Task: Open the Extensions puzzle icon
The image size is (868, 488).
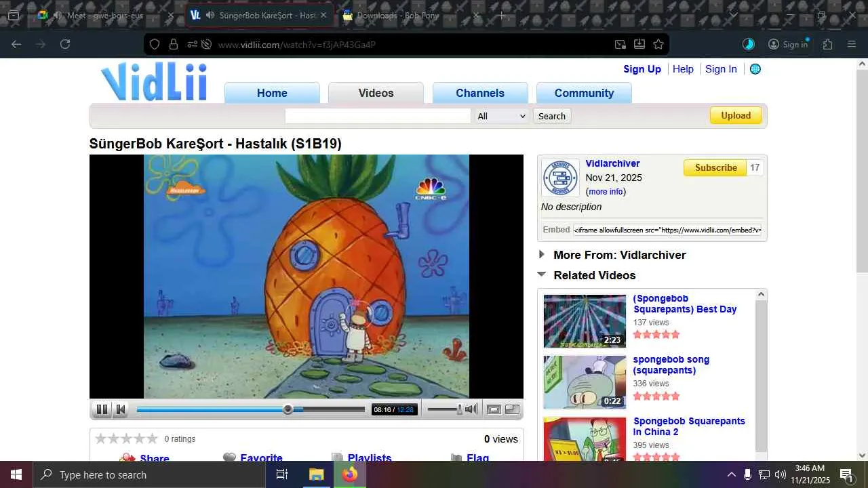Action: point(827,44)
